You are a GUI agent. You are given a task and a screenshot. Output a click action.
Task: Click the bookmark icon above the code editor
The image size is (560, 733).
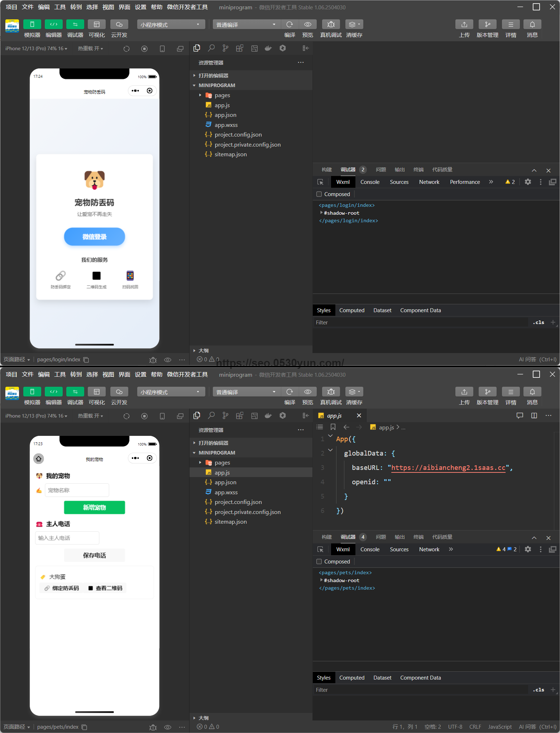[333, 427]
